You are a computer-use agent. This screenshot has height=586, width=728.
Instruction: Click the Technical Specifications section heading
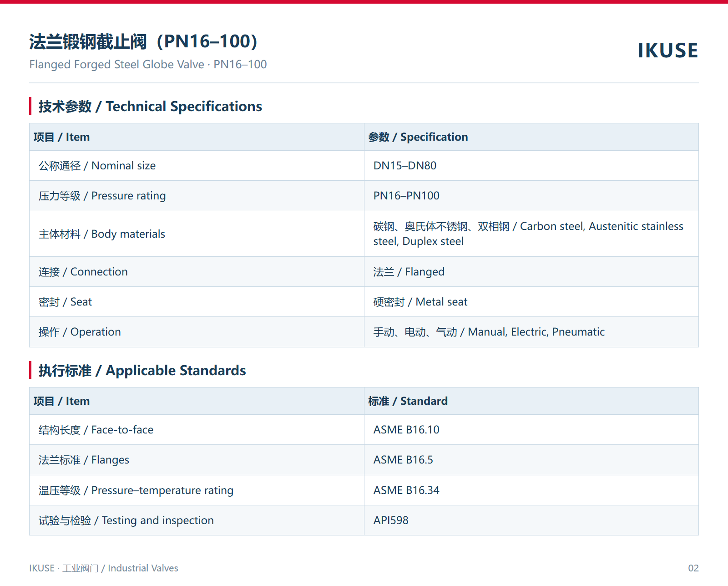click(150, 107)
